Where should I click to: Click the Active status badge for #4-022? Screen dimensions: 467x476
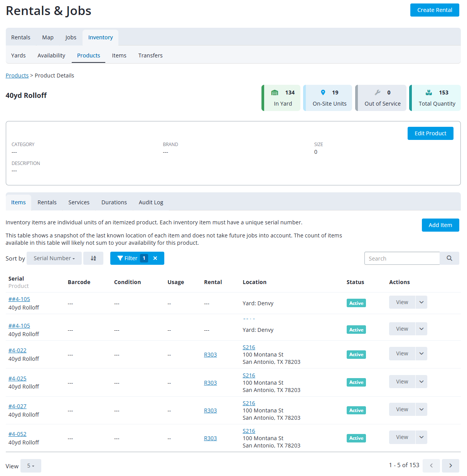point(356,355)
